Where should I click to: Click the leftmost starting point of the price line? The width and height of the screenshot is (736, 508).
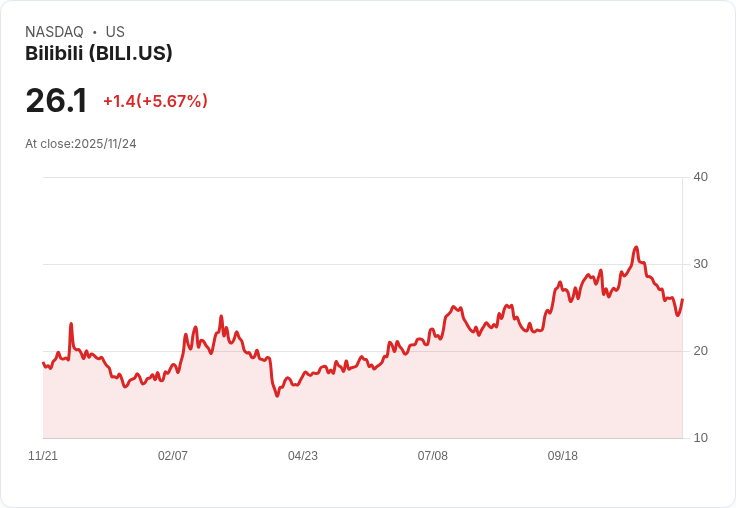[x=43, y=363]
